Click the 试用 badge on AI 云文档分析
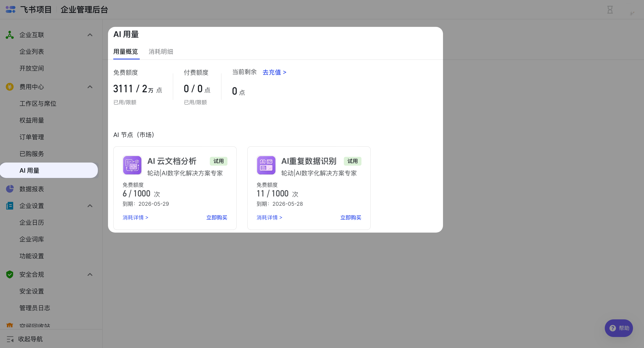The height and width of the screenshot is (348, 644). coord(218,161)
